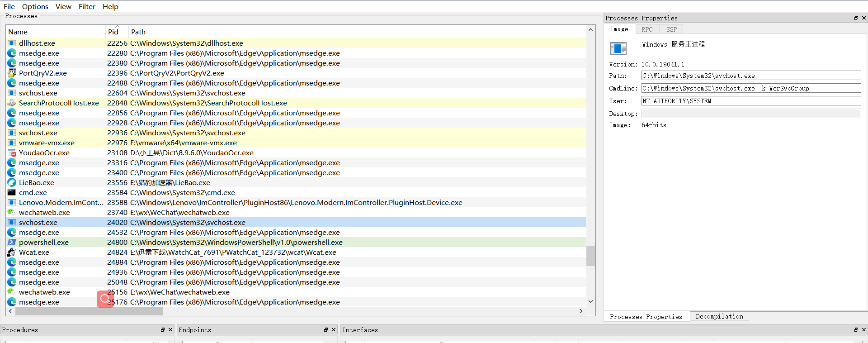Undock the Procedures panel
This screenshot has width=868, height=343.
click(x=163, y=330)
